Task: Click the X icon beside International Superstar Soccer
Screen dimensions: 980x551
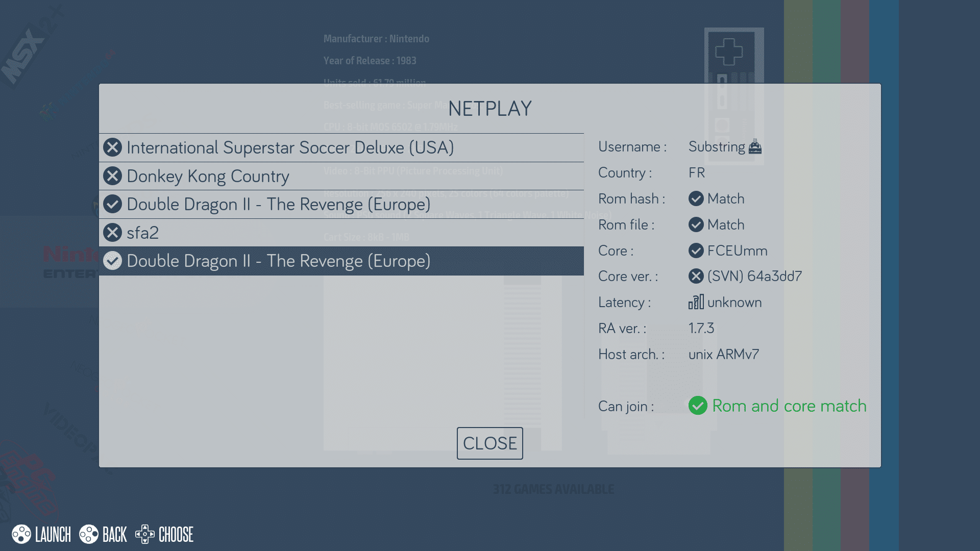Action: click(x=112, y=147)
